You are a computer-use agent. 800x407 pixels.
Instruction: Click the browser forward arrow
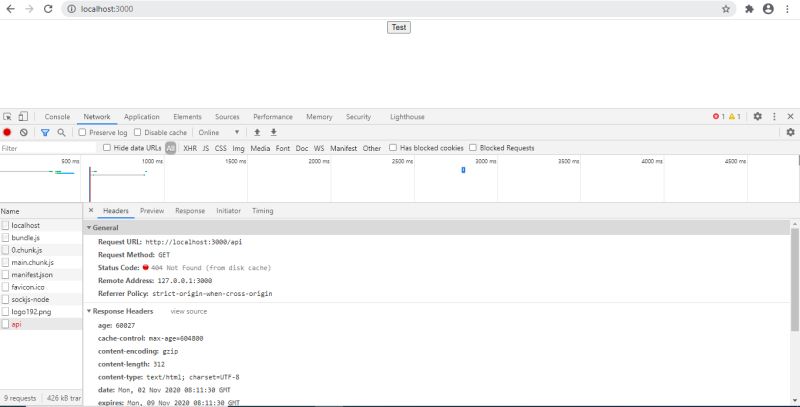coord(29,9)
